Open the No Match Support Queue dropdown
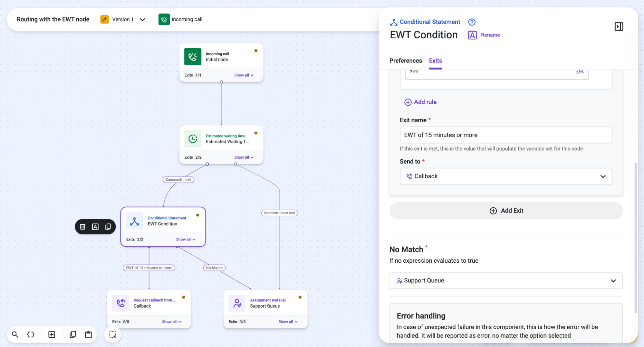Image resolution: width=644 pixels, height=347 pixels. point(506,281)
